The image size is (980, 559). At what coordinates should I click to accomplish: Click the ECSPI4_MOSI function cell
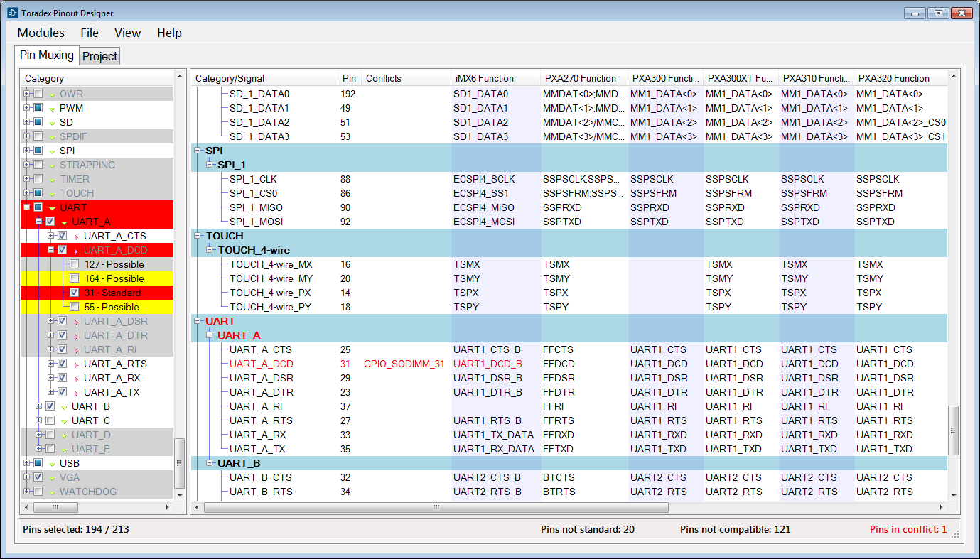(496, 222)
